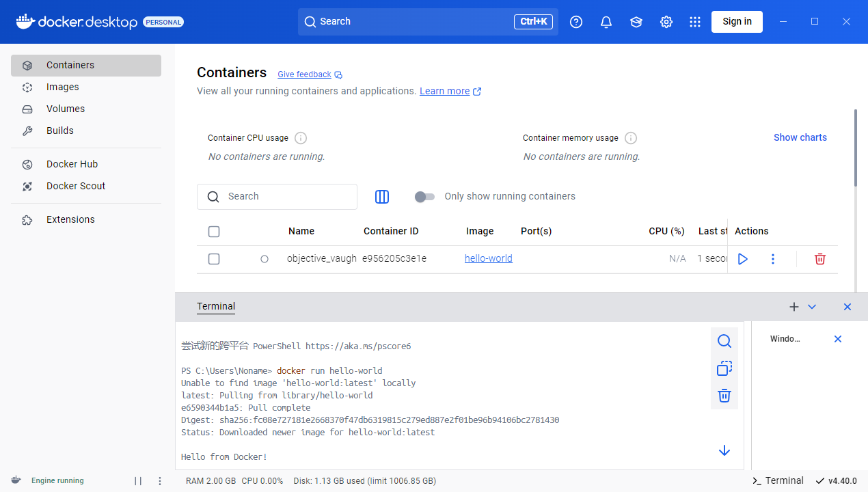Open the notifications bell
The width and height of the screenshot is (868, 492).
pyautogui.click(x=606, y=22)
